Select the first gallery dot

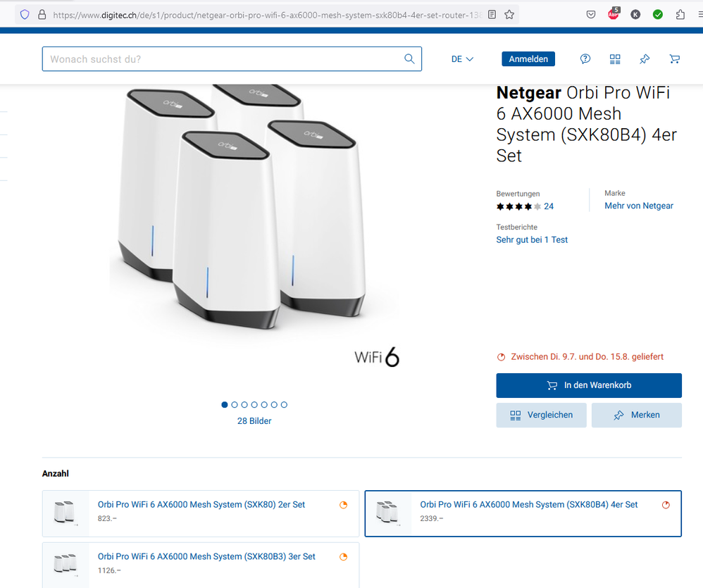point(225,405)
